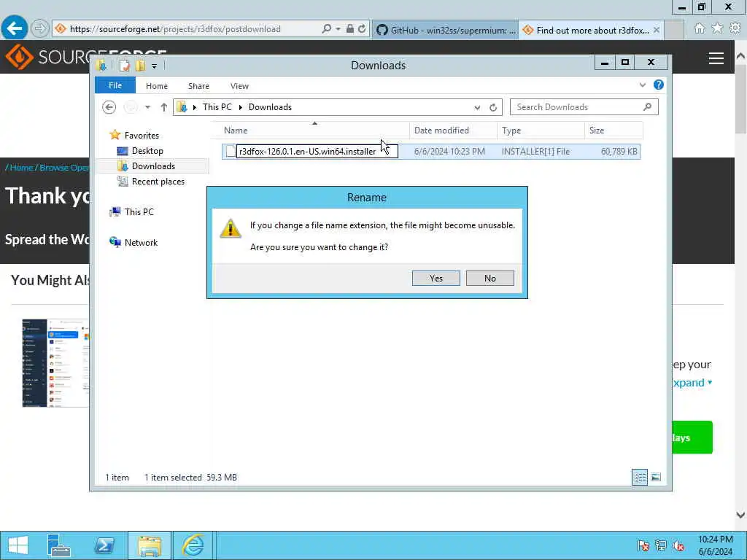Viewport: 747px width, 560px height.
Task: Launch PowerShell from taskbar
Action: point(104,545)
